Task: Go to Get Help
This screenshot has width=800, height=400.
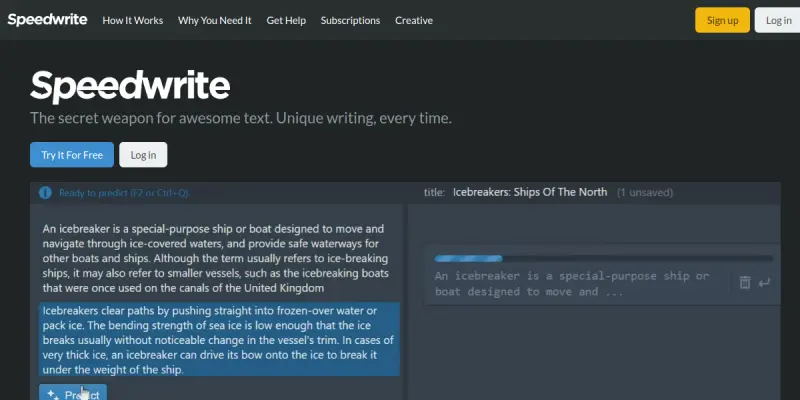Action: click(286, 20)
